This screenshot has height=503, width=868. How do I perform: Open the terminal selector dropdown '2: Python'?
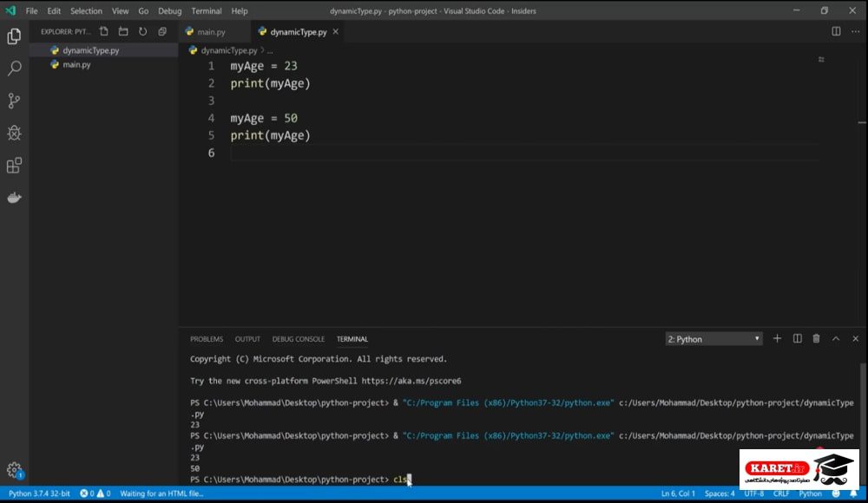(x=713, y=338)
